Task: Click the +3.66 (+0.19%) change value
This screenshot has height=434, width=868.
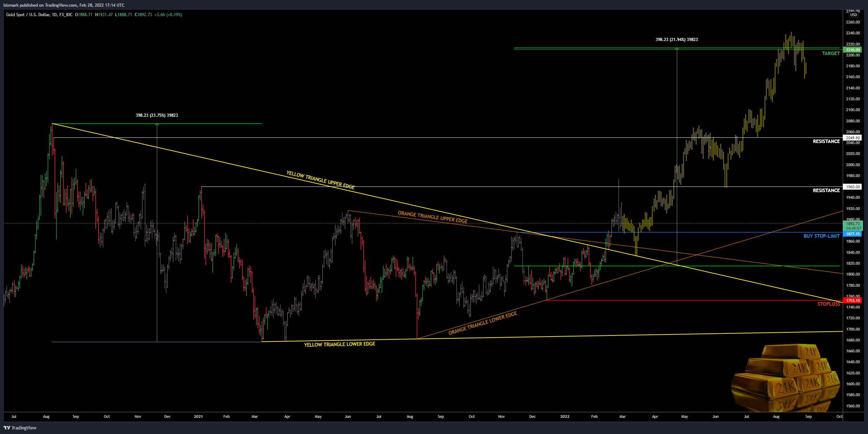Action: point(168,15)
